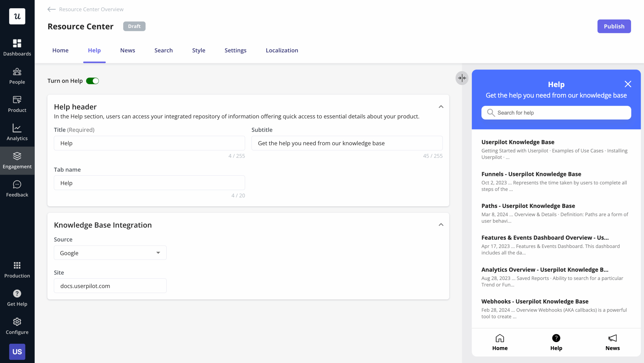Open the Configure settings from sidebar
644x363 pixels.
click(x=17, y=326)
